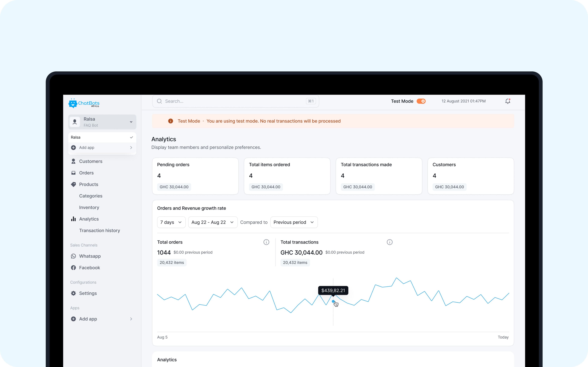Open the Aug 22 - Aug 22 date dropdown
Viewport: 588px width, 367px height.
[213, 222]
